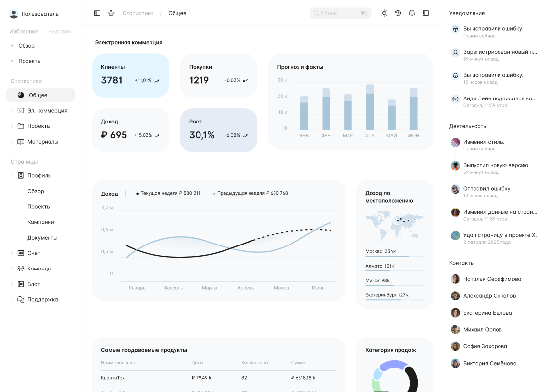Open contact Наталья Серафимова

coord(486,279)
